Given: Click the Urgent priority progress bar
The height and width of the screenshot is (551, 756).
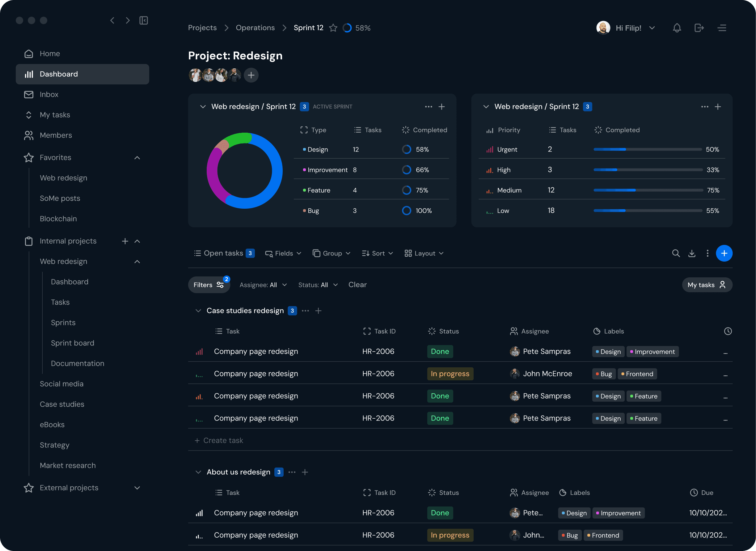Looking at the screenshot, I should [647, 149].
